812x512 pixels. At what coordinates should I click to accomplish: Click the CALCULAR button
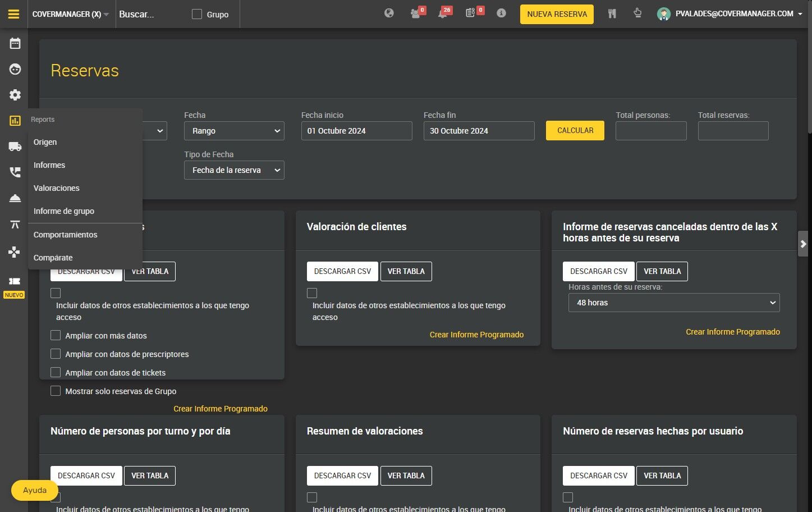575,130
